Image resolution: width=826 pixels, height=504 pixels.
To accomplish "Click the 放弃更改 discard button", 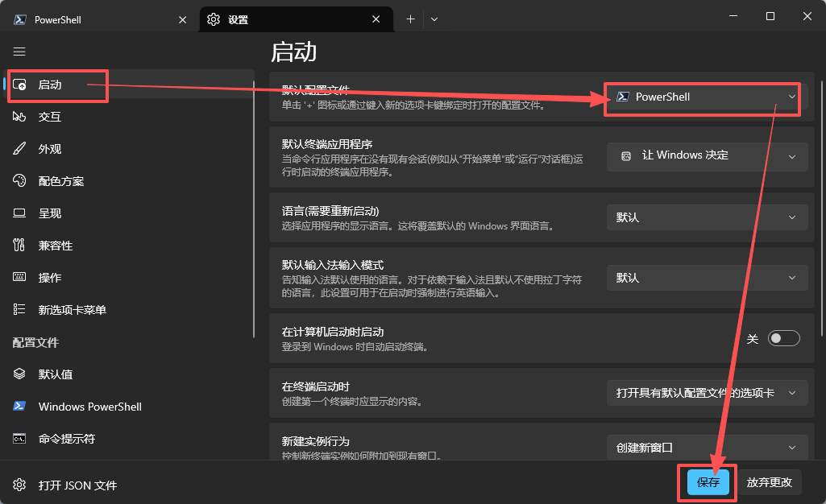I will (769, 482).
